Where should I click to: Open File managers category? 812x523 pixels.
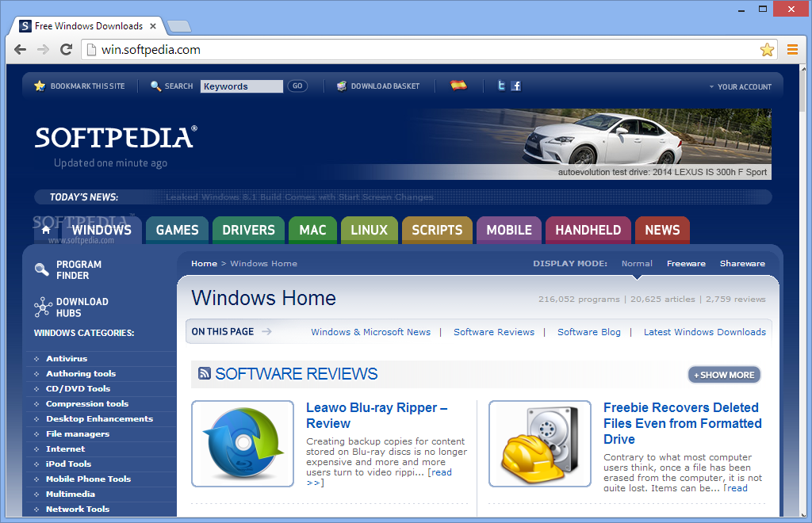[78, 433]
